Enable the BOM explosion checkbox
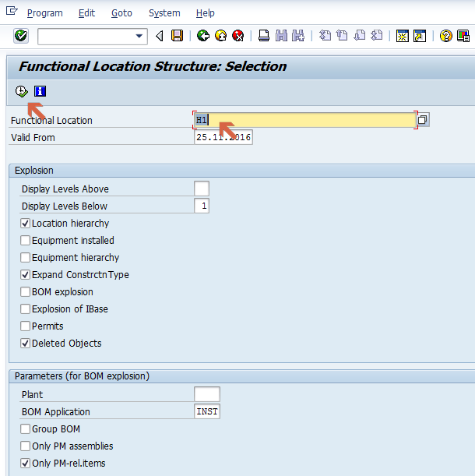Image resolution: width=475 pixels, height=476 pixels. 25,291
